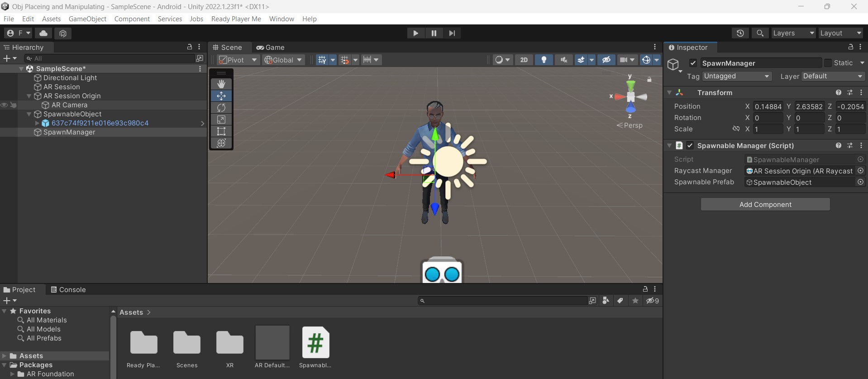
Task: Expand the 637c74f9211e016e93c980c4 prefab
Action: click(37, 123)
